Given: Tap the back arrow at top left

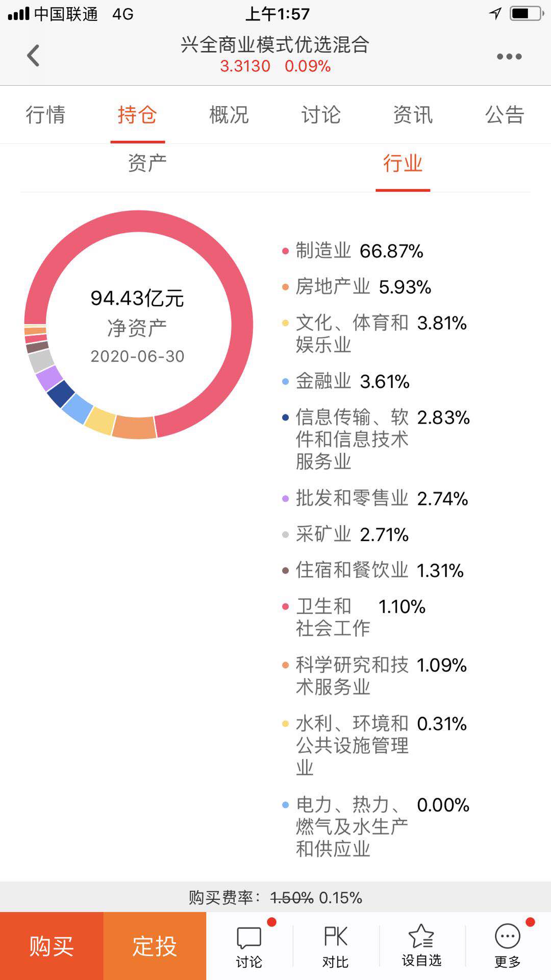Looking at the screenshot, I should pyautogui.click(x=34, y=55).
